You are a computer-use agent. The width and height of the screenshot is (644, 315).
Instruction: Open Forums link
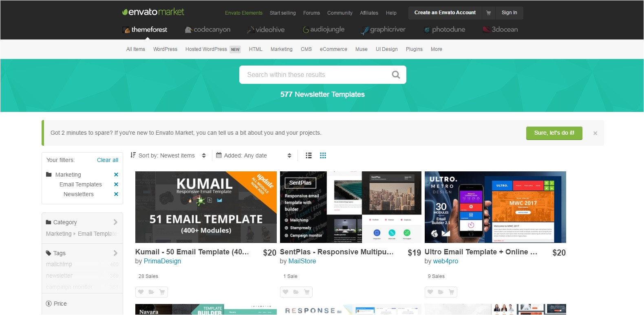(x=311, y=13)
